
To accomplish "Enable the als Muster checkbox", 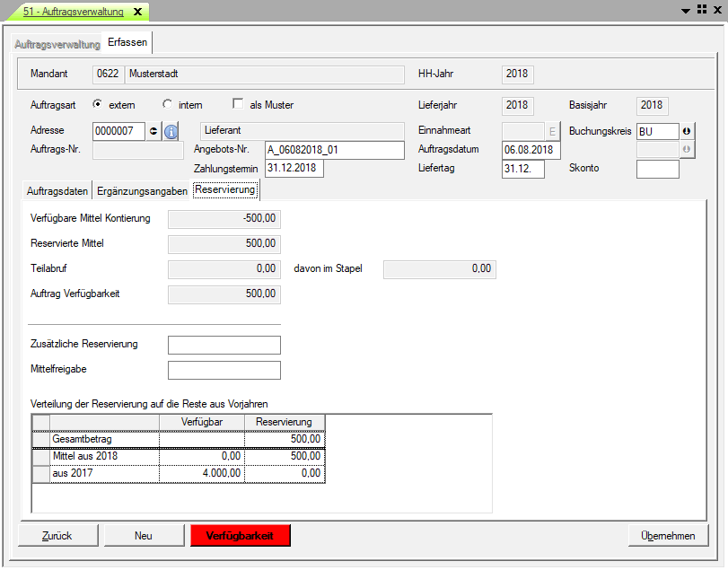I will 239,104.
